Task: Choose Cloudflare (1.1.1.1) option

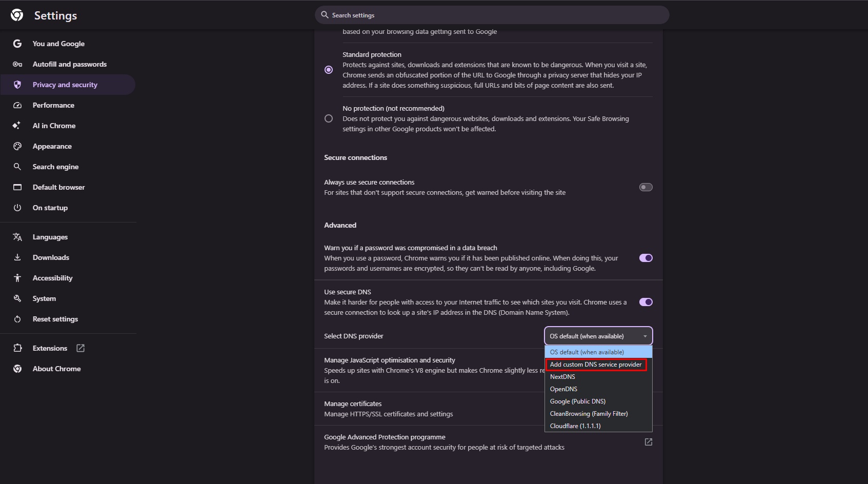Action: [598, 426]
